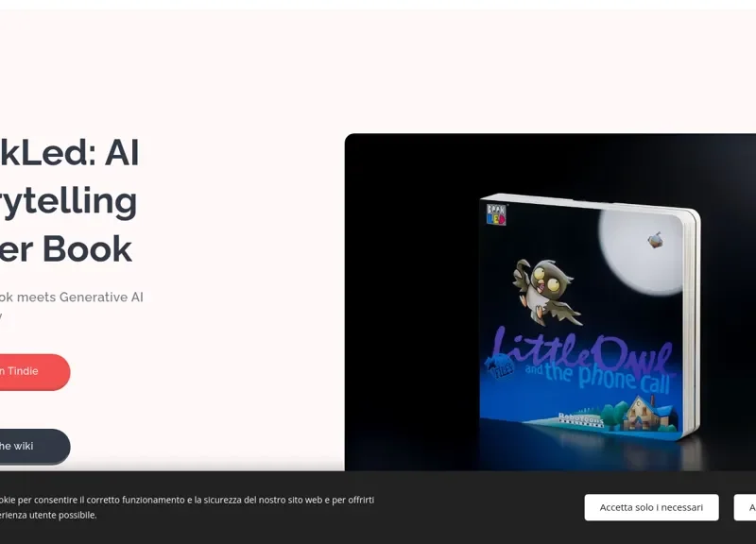Select "Accetta solo i necessari" cookie button
756x544 pixels.
click(x=651, y=507)
